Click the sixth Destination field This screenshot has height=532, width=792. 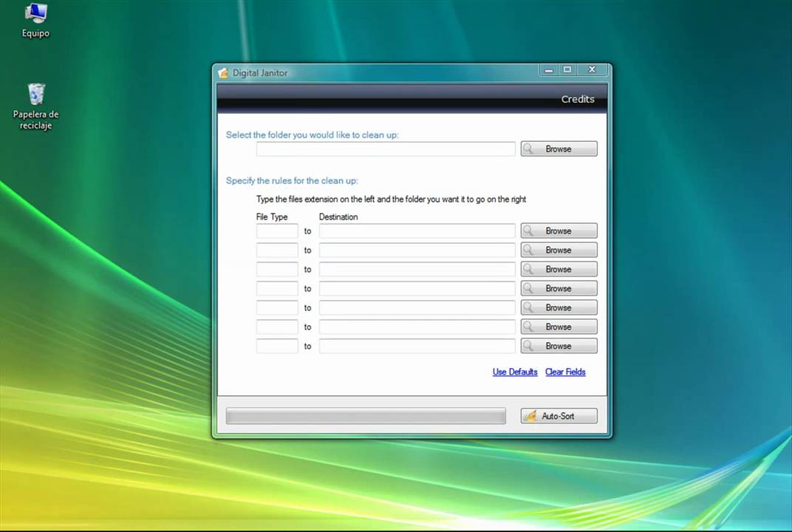pyautogui.click(x=417, y=327)
